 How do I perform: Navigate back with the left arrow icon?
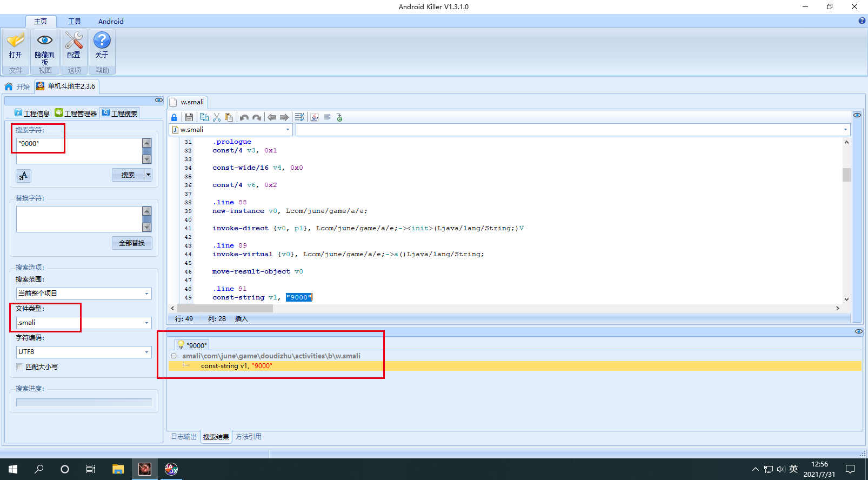272,117
